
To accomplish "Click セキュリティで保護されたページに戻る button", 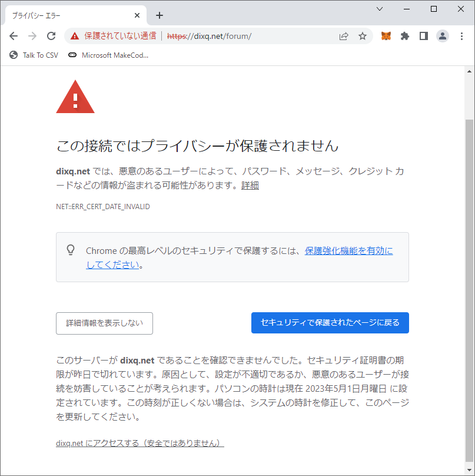I will [330, 323].
